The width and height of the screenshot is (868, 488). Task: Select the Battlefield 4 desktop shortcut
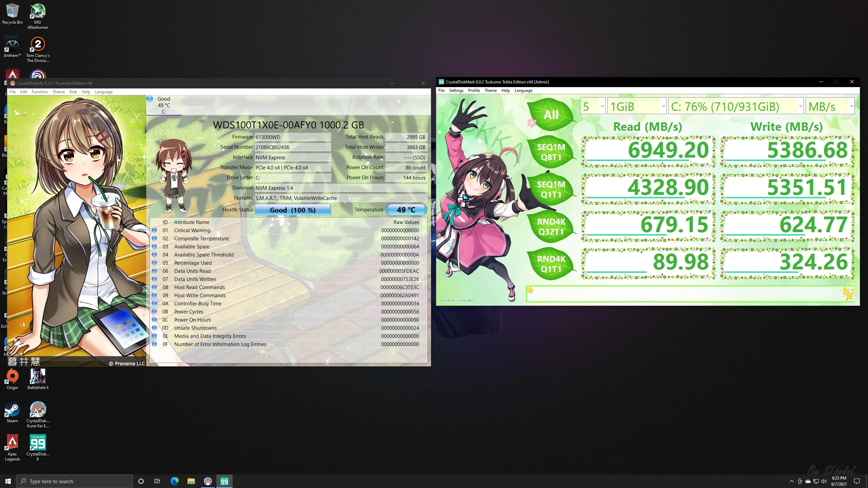(x=38, y=379)
